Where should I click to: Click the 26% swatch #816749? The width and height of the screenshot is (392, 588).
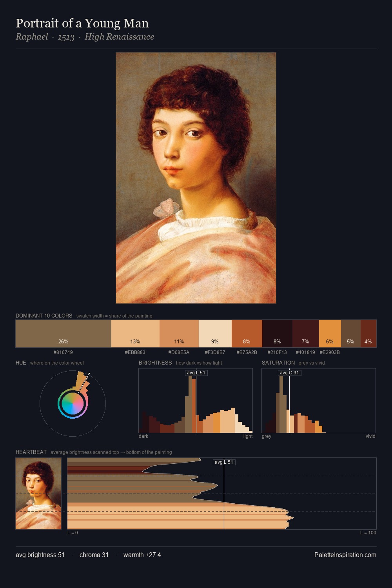(64, 334)
